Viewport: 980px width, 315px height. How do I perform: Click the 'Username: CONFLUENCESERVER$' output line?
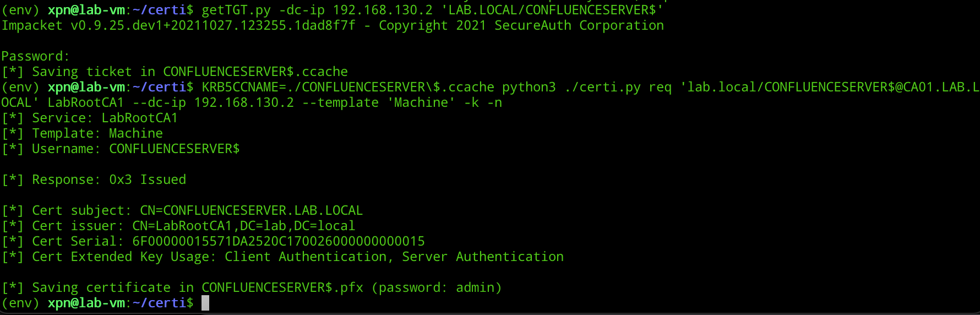[x=121, y=149]
